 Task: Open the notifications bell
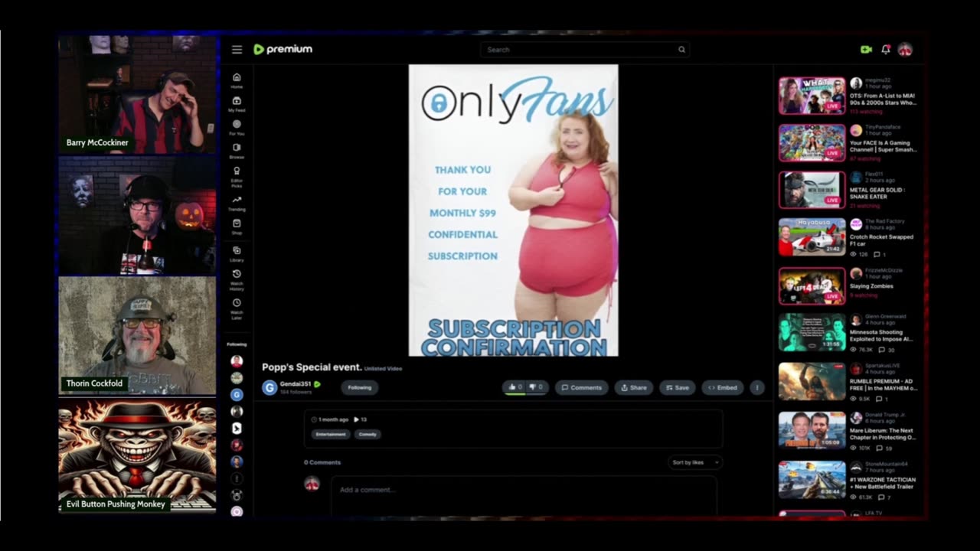(x=886, y=50)
